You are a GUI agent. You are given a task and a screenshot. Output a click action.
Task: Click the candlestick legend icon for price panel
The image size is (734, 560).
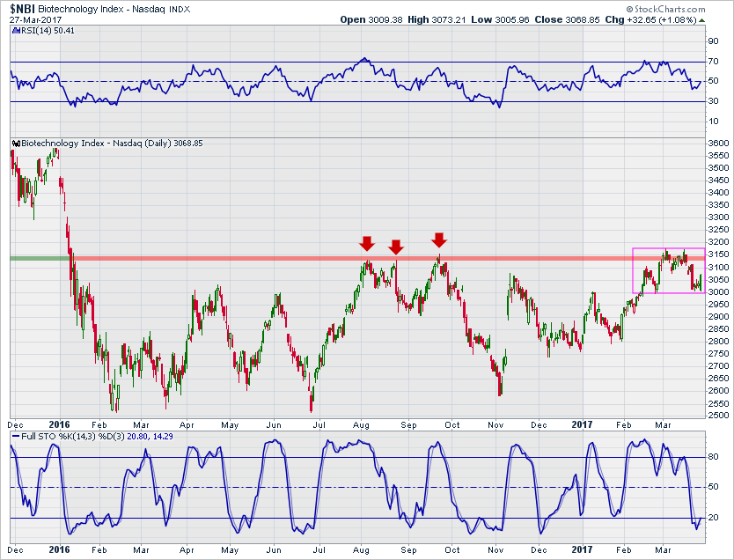point(16,144)
